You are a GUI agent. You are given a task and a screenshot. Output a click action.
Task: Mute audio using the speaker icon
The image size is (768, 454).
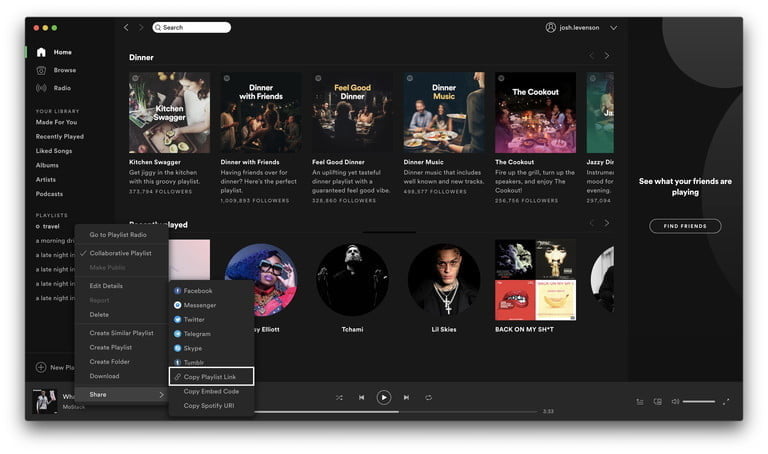pyautogui.click(x=675, y=401)
